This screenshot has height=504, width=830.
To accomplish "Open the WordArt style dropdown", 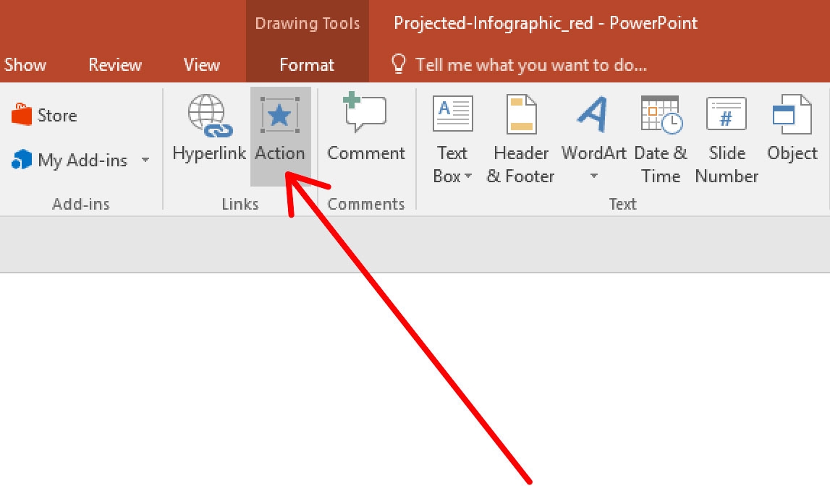I will point(593,176).
